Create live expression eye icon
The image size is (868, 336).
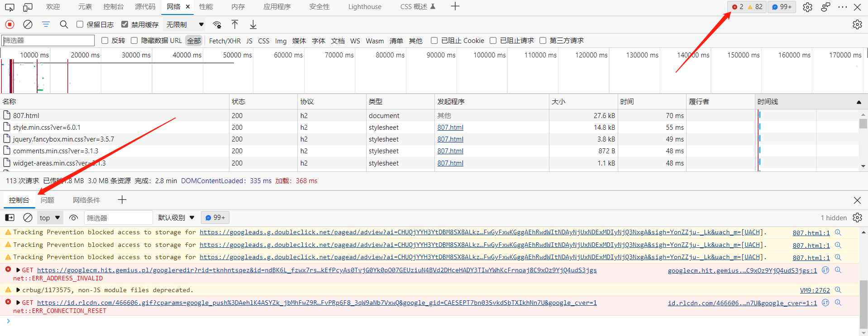point(73,218)
